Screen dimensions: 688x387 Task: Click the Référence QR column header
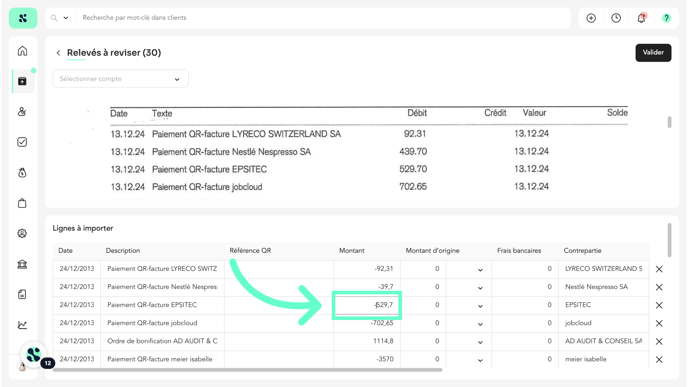coord(250,251)
